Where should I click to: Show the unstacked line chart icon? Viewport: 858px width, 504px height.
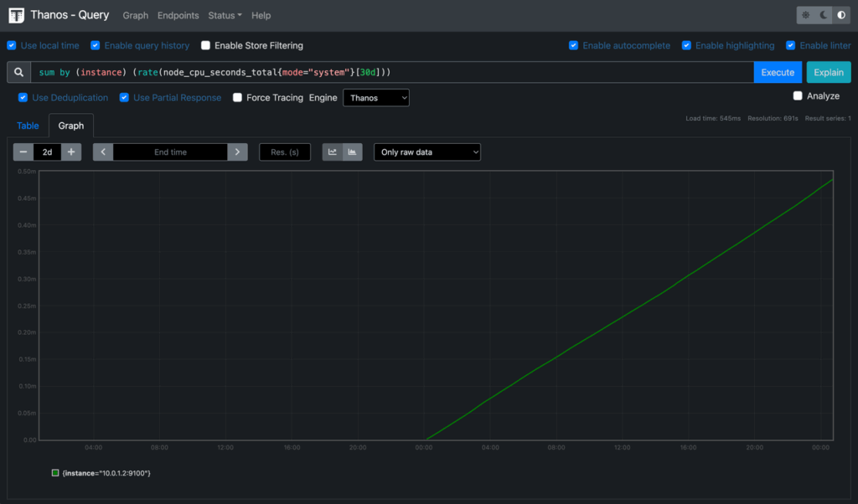332,152
